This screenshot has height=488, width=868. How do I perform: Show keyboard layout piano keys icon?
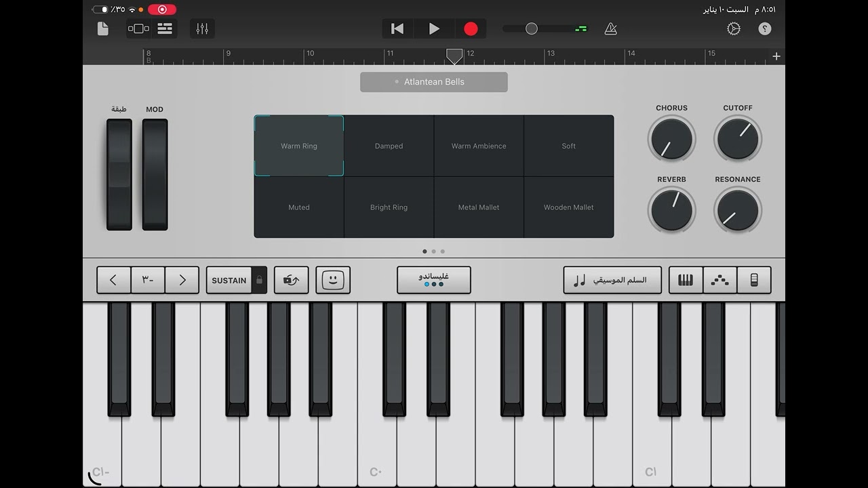coord(686,280)
